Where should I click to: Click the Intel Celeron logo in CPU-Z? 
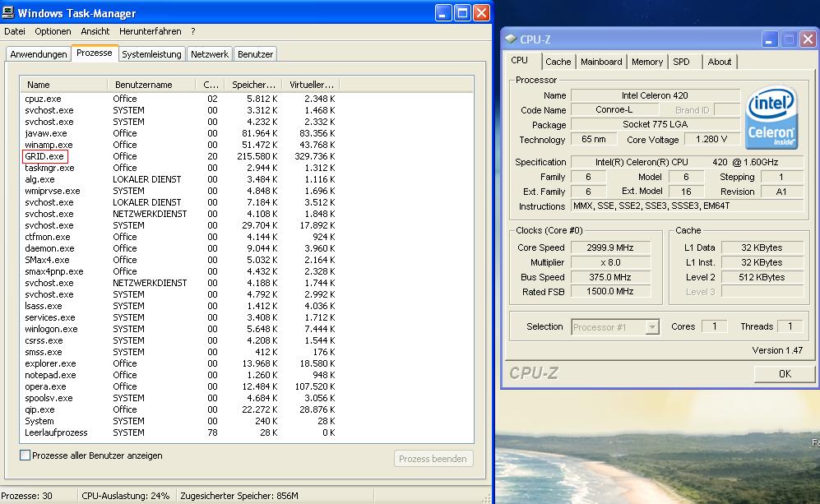pos(771,118)
